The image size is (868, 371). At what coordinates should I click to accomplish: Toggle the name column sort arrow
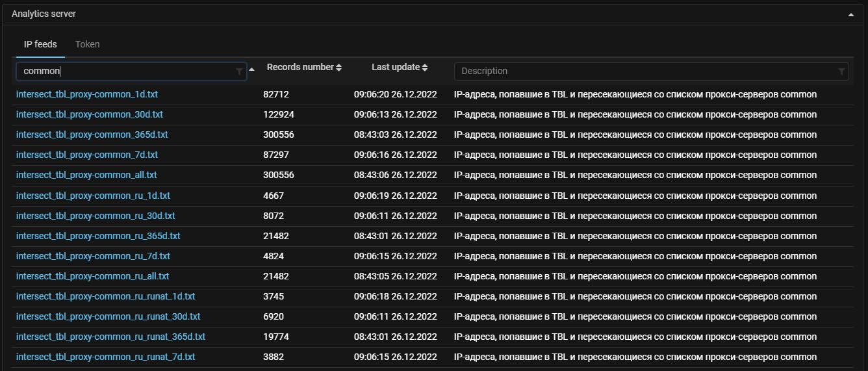coord(252,69)
